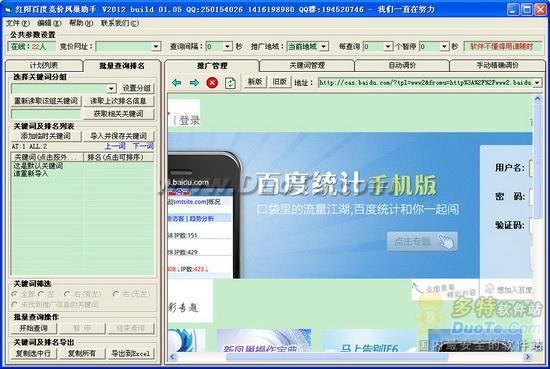Click the greyed 结束查询 button
Screen dimensions: 550x369
click(131, 328)
